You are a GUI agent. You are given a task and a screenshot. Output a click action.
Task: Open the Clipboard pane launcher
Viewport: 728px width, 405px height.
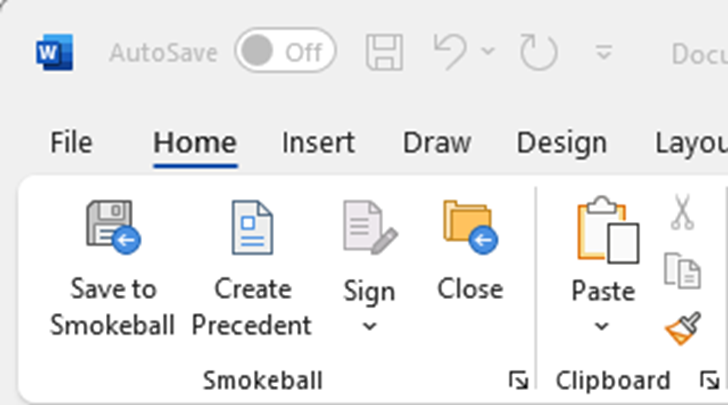(709, 380)
